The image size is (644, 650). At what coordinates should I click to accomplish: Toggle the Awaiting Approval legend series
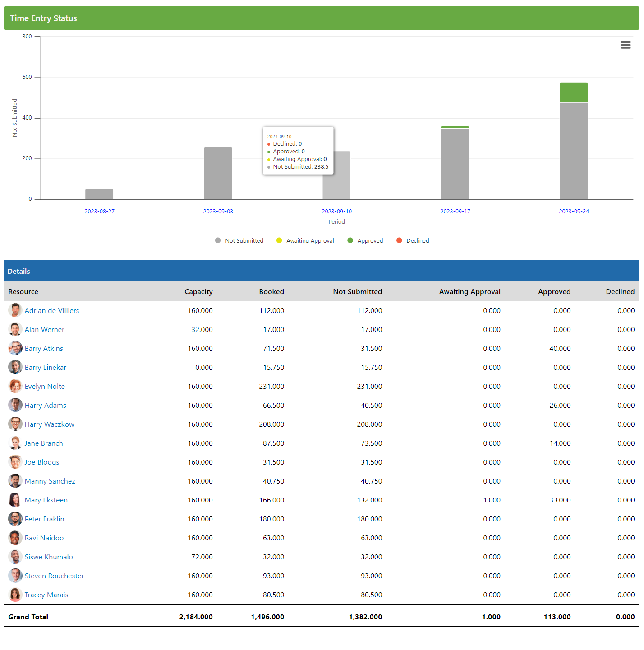click(305, 240)
